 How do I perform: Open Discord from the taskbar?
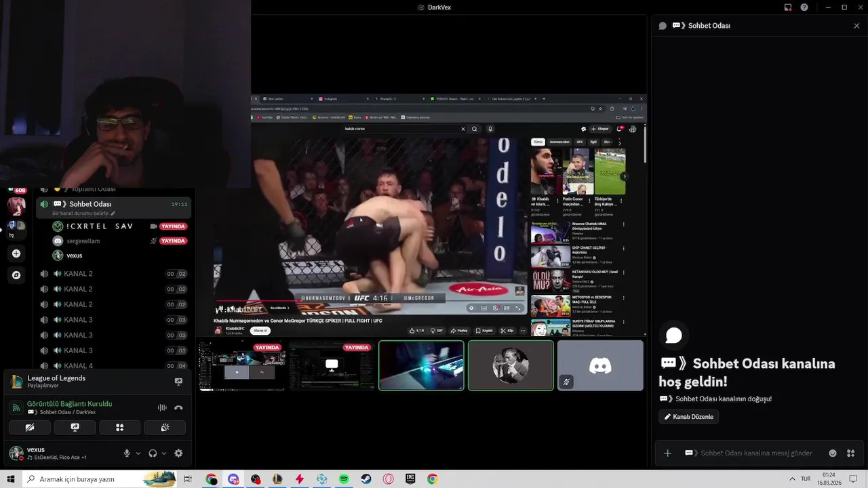(233, 479)
